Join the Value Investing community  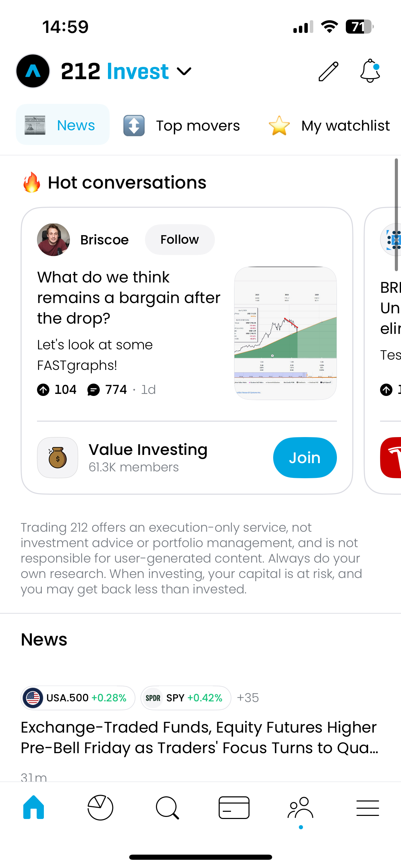pyautogui.click(x=305, y=458)
